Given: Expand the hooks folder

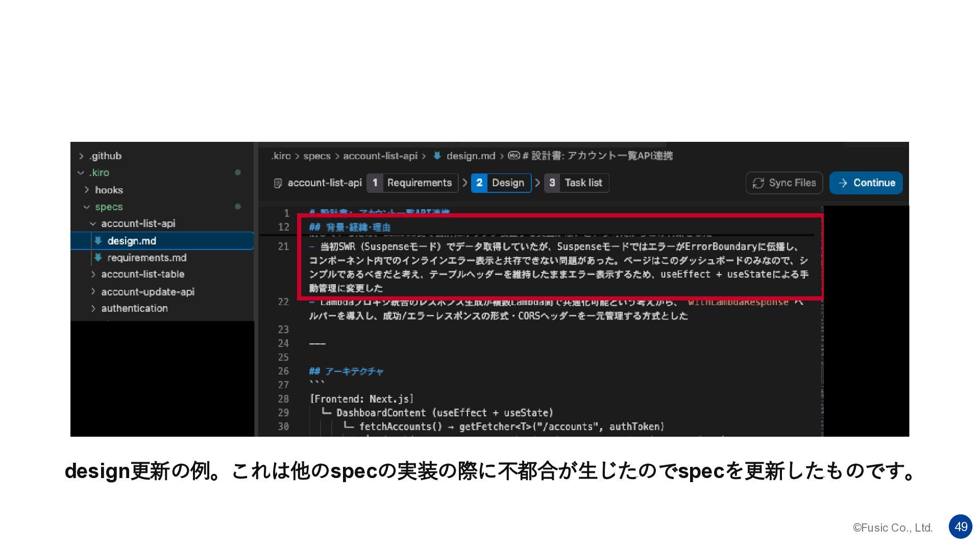Looking at the screenshot, I should coord(87,190).
